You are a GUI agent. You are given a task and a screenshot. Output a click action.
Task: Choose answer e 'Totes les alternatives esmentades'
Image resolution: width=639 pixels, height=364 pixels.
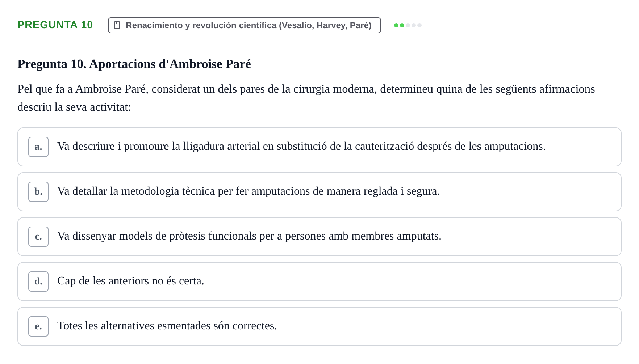319,326
